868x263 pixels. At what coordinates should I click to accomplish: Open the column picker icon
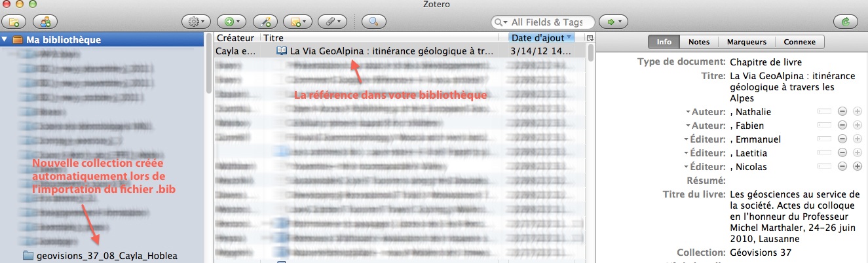590,38
